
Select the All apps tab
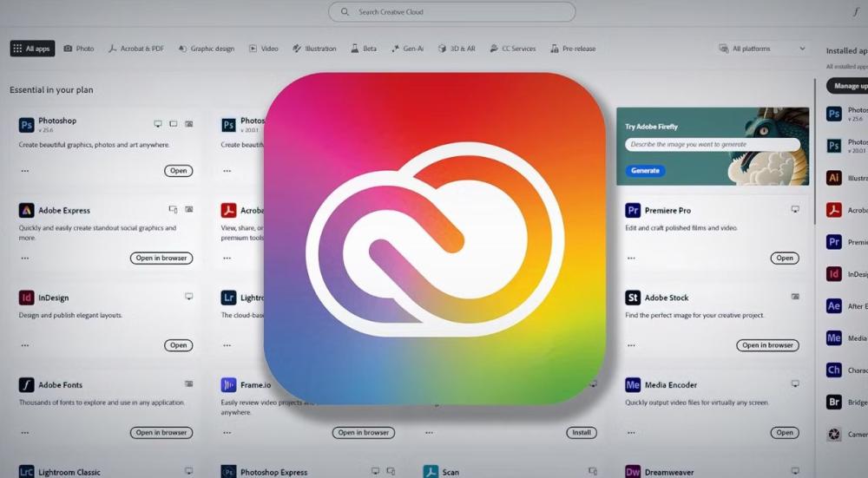coord(32,49)
